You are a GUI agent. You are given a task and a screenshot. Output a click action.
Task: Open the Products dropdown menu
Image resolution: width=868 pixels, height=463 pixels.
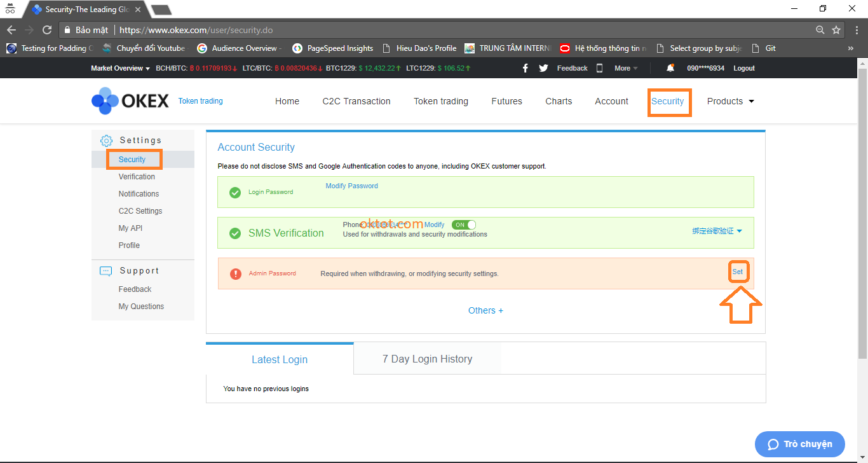(731, 101)
